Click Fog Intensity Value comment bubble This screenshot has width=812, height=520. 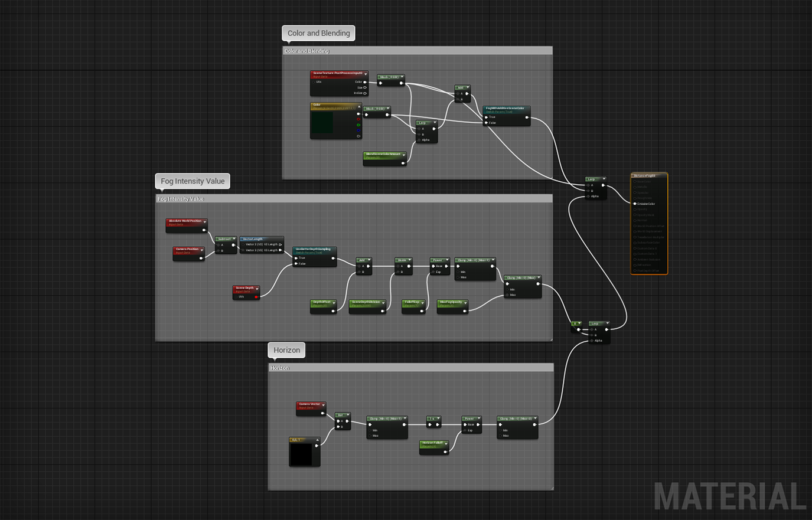[x=193, y=181]
